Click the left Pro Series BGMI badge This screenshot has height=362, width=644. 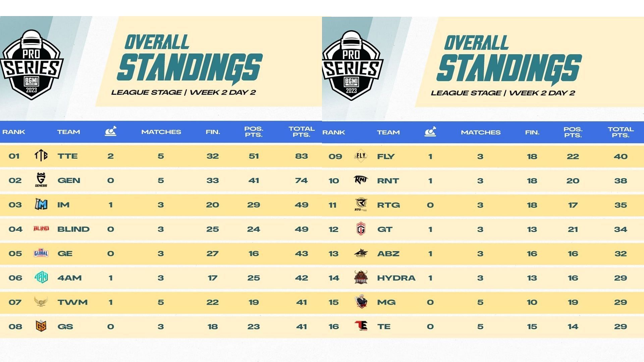pyautogui.click(x=32, y=65)
